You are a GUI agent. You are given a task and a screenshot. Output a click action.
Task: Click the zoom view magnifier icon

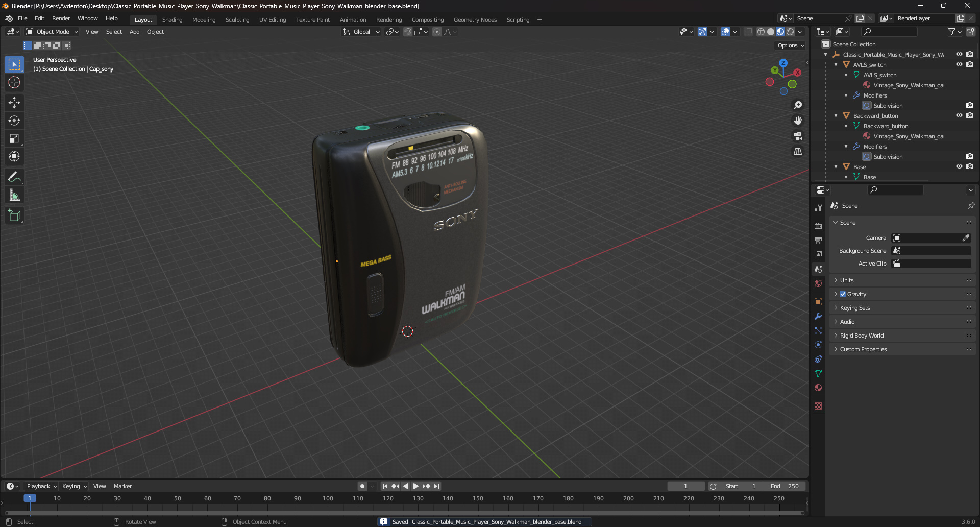coord(798,105)
